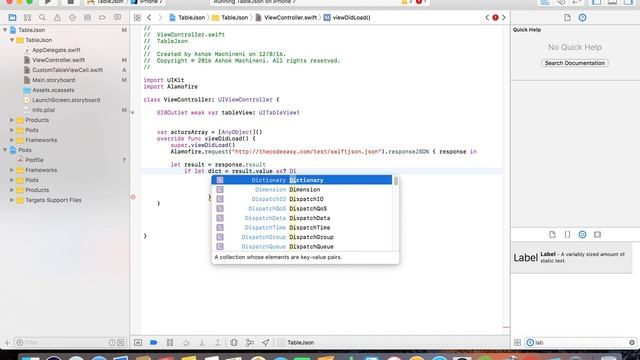The height and width of the screenshot is (360, 640).
Task: Select DispatchIO completion suggestion
Action: tap(302, 199)
